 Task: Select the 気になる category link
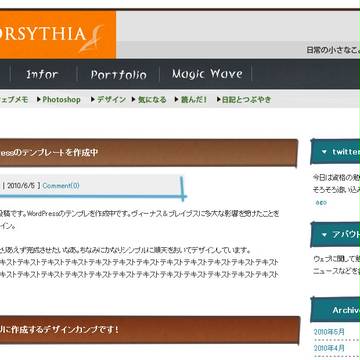click(152, 99)
